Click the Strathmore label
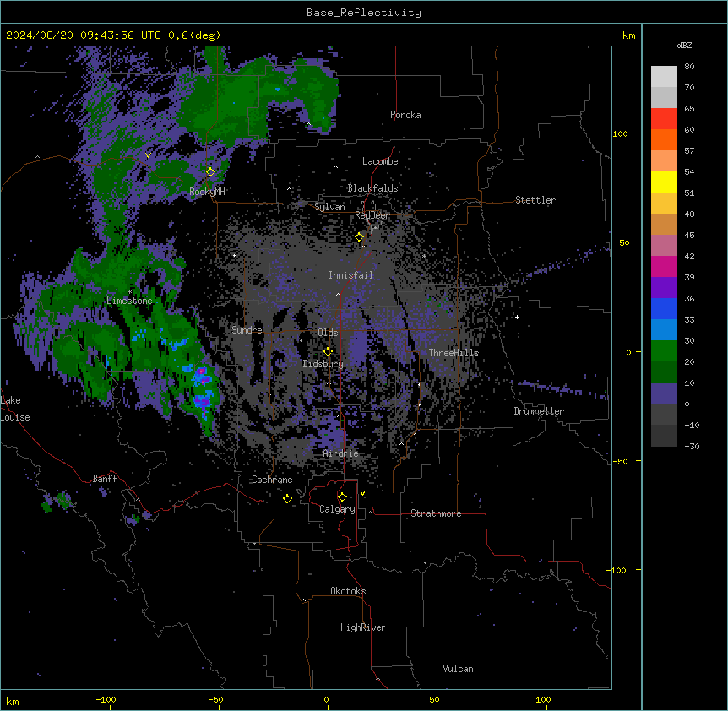The image size is (728, 711). tap(436, 513)
